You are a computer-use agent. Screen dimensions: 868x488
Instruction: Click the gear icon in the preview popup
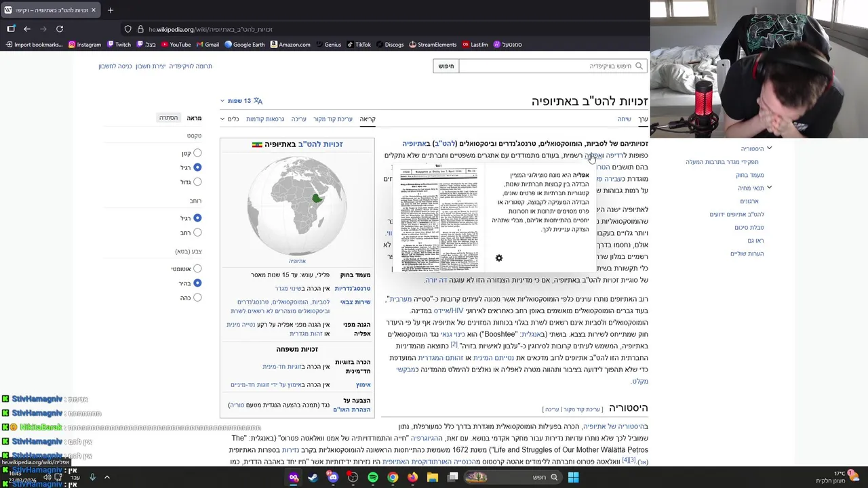pos(499,258)
